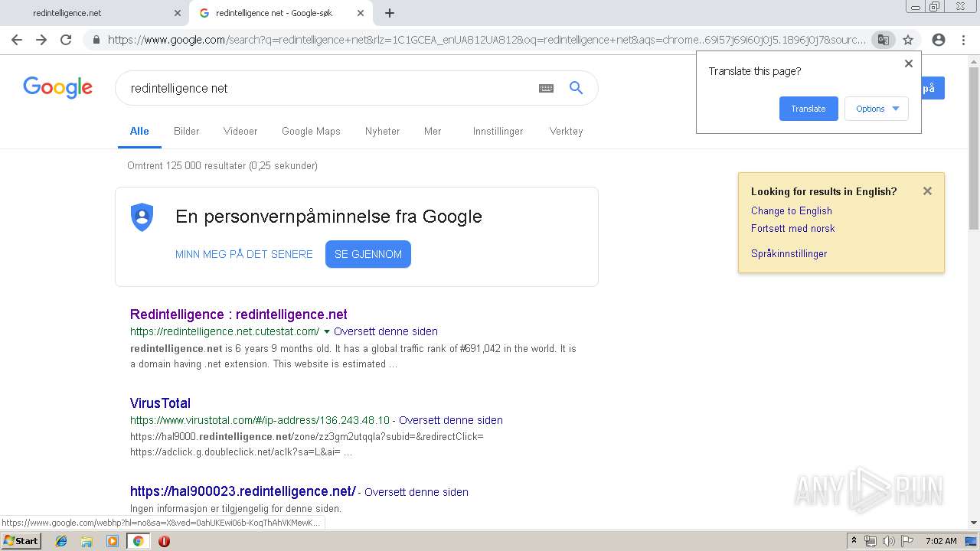Open the Chrome profile avatar icon
The width and height of the screenshot is (980, 551).
point(939,40)
